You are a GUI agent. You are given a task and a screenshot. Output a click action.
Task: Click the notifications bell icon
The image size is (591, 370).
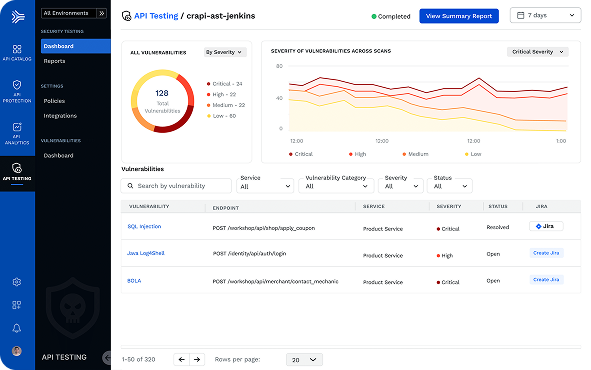pyautogui.click(x=17, y=328)
